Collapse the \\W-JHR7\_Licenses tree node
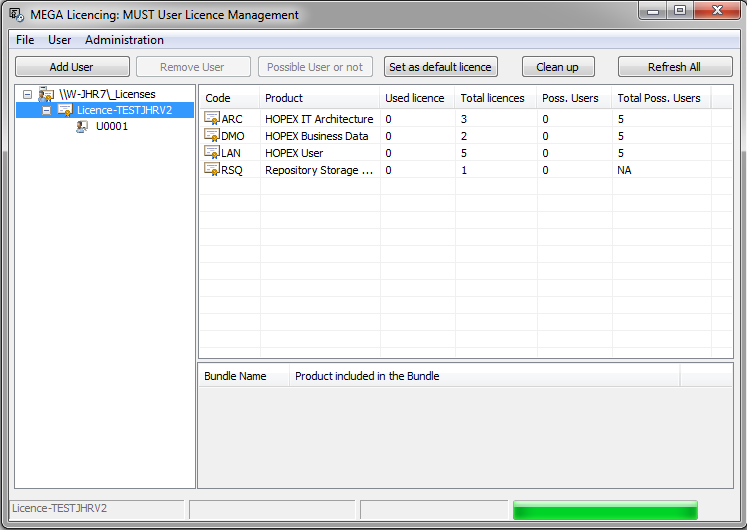The width and height of the screenshot is (747, 530). coord(28,94)
